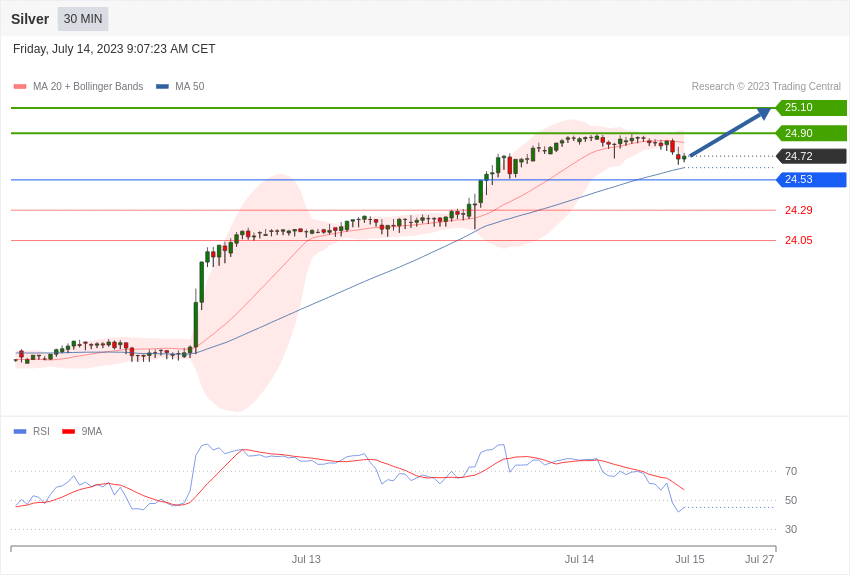
Task: Click the 24.53 blue pivot price tag
Action: pos(811,179)
